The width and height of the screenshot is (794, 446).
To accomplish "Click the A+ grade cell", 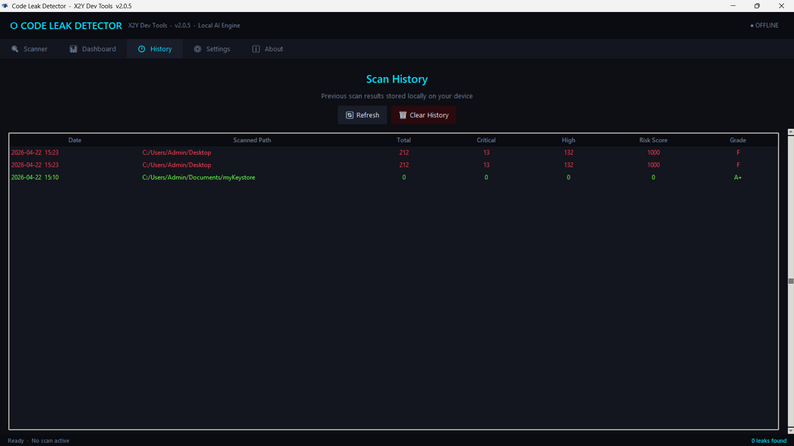I will tap(738, 177).
